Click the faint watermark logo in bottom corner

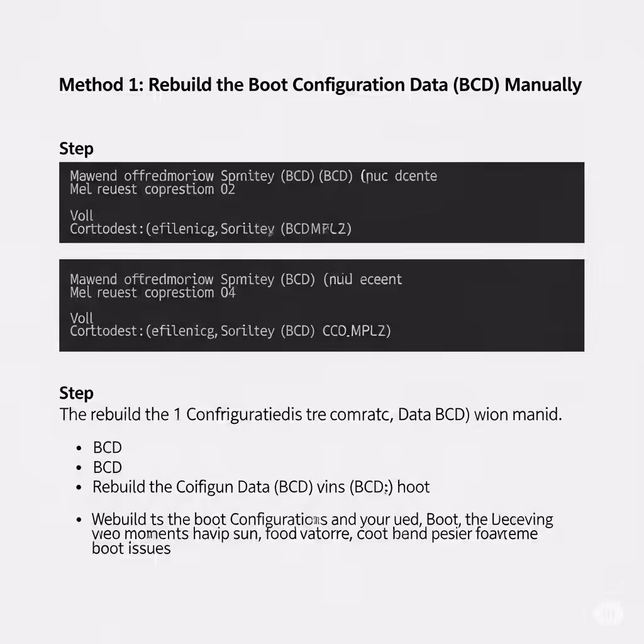click(x=609, y=614)
